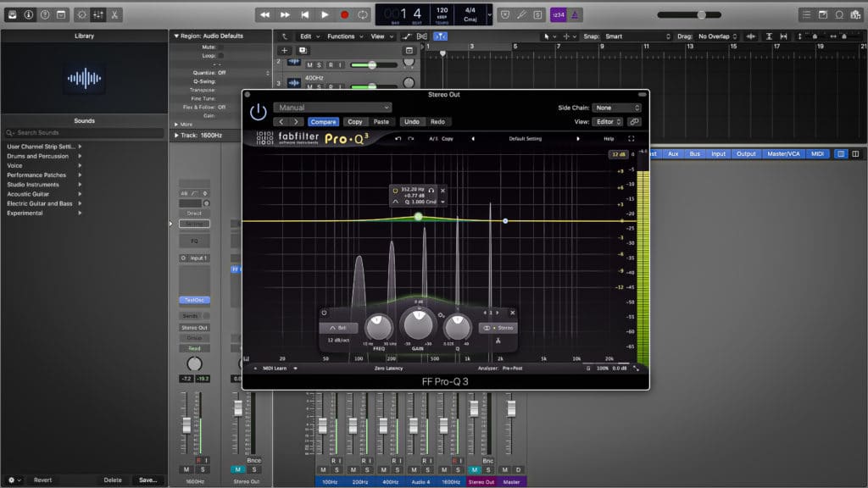The image size is (868, 488).
Task: Open the tracks area Functions menu
Action: [345, 36]
